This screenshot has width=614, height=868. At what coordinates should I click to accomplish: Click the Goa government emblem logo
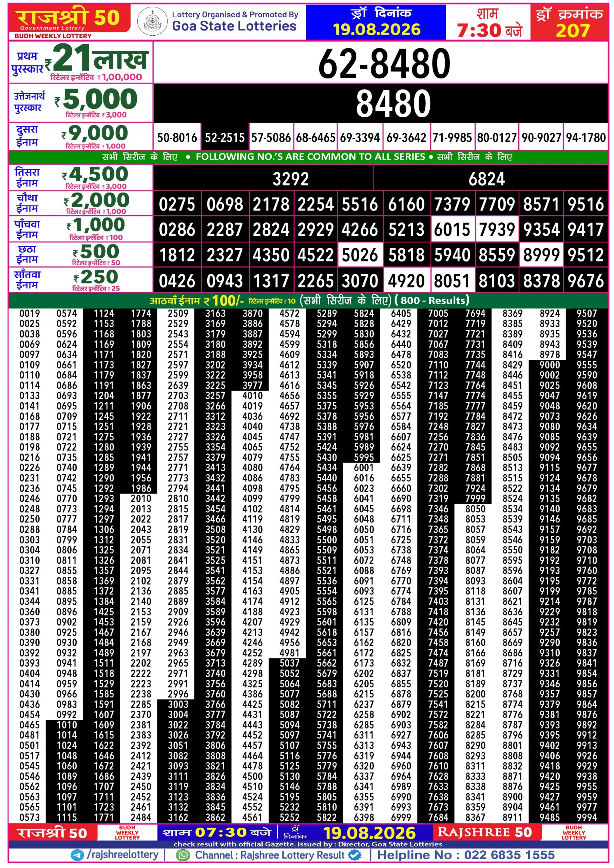tap(152, 21)
